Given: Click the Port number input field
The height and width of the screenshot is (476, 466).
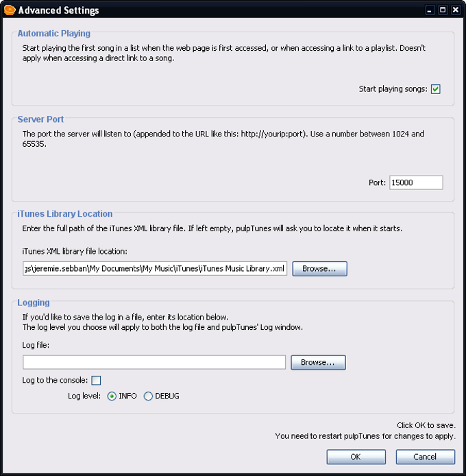Looking at the screenshot, I should tap(416, 182).
